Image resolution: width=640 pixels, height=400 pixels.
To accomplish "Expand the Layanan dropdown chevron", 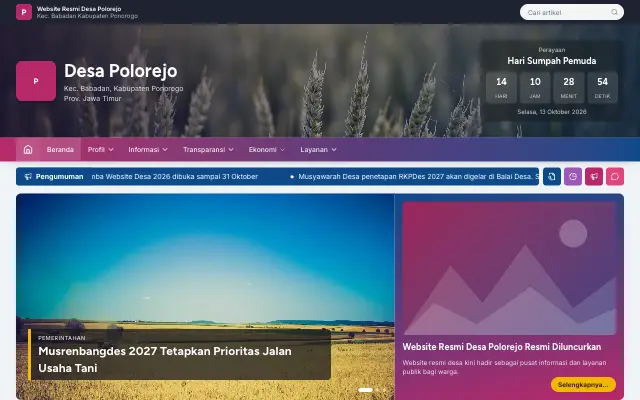I will pos(334,150).
